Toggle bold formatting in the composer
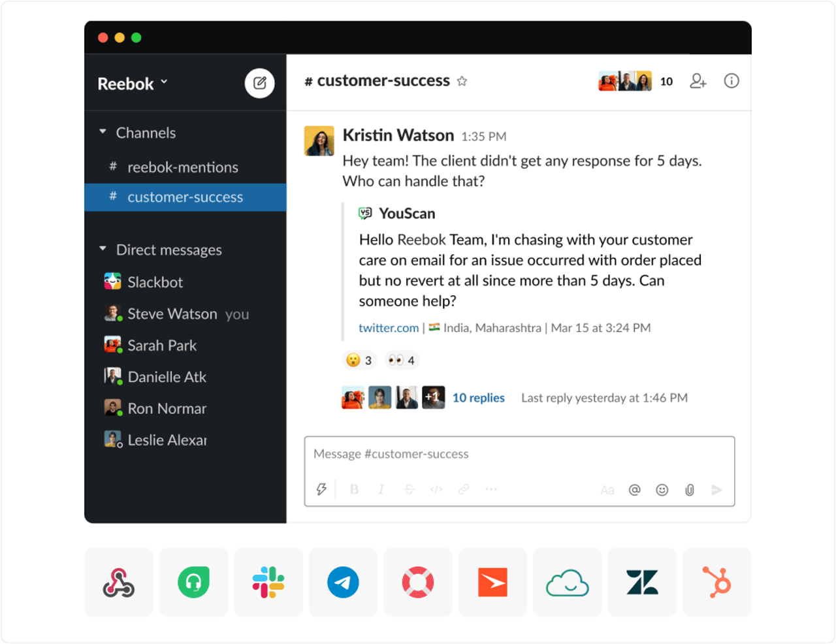 [354, 489]
